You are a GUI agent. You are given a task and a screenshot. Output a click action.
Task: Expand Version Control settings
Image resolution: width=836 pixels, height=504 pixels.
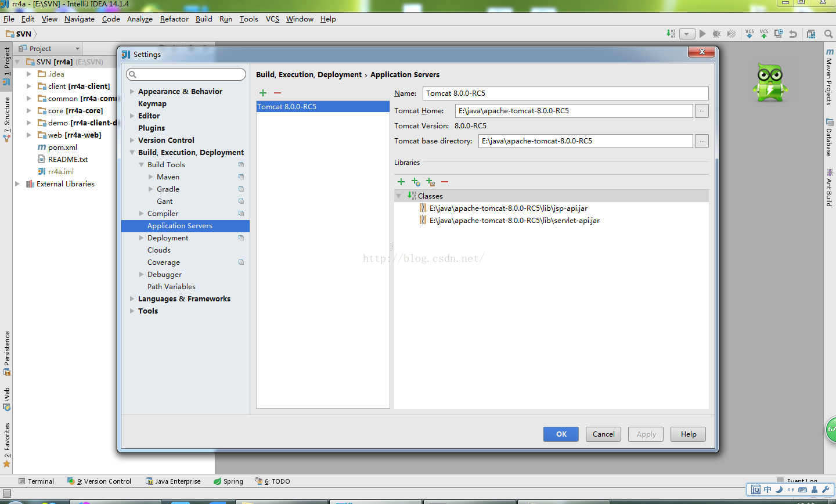click(132, 141)
